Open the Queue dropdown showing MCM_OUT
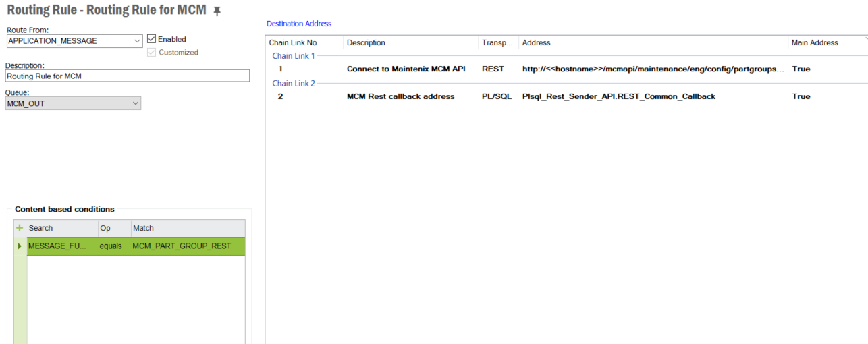868x344 pixels. pos(135,103)
